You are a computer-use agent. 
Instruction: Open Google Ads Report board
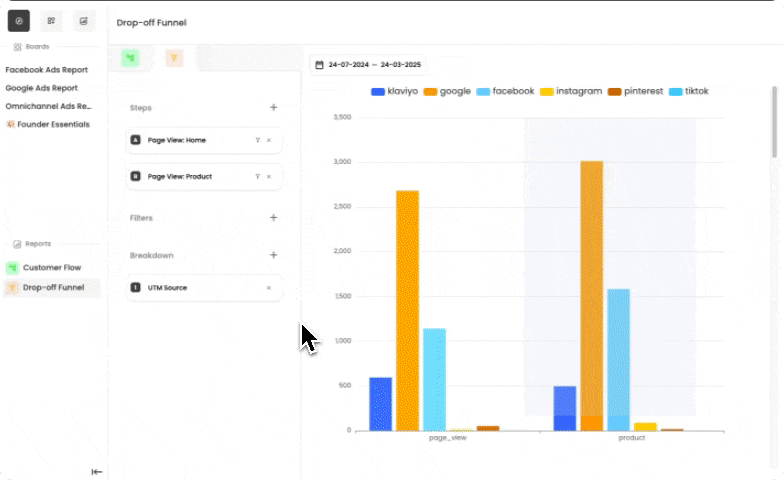[x=42, y=88]
